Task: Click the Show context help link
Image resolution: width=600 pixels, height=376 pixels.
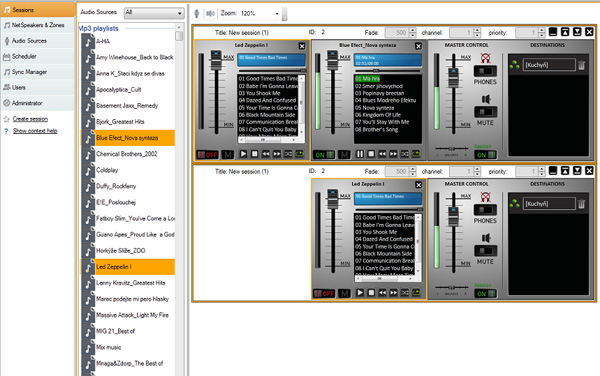Action: (35, 131)
